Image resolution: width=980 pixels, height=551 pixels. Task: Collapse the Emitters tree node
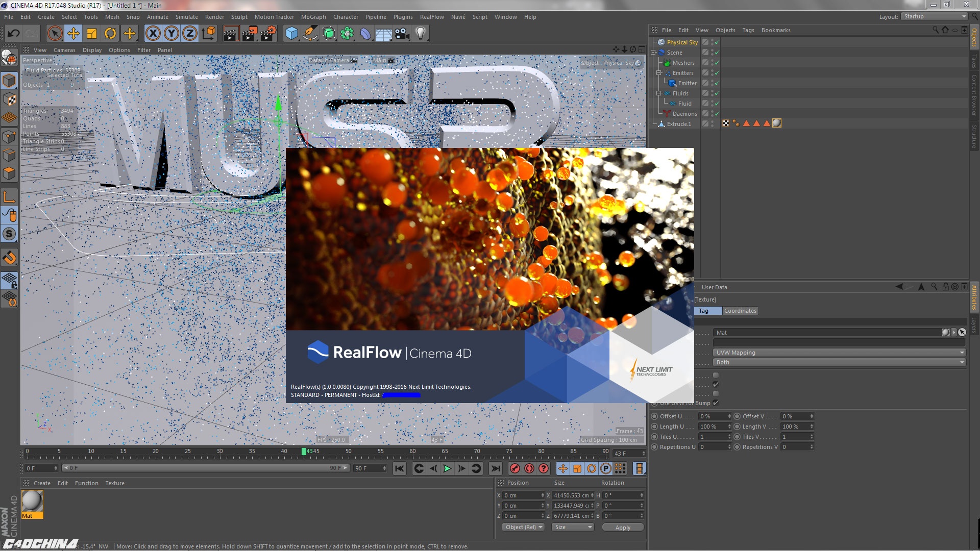click(x=659, y=73)
